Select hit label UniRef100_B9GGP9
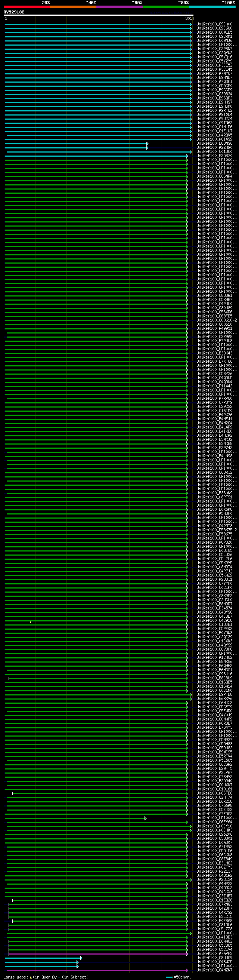The image size is (239, 980). (214, 90)
